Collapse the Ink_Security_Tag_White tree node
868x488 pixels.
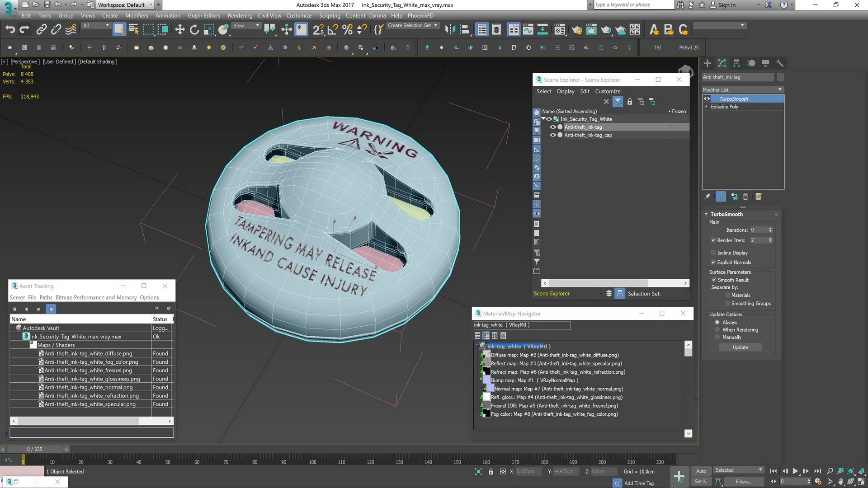tap(543, 119)
